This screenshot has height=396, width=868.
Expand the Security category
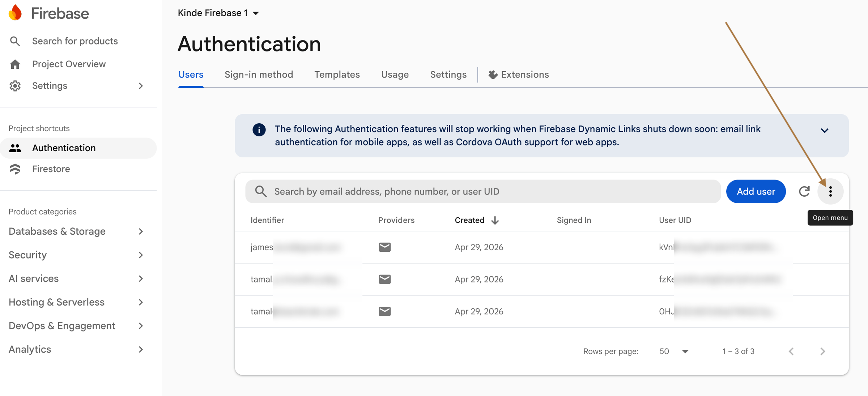tap(141, 255)
